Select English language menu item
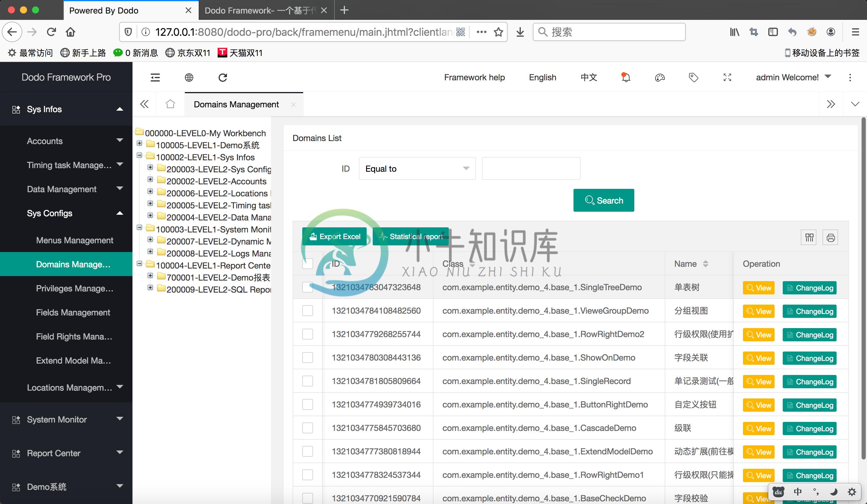 542,77
